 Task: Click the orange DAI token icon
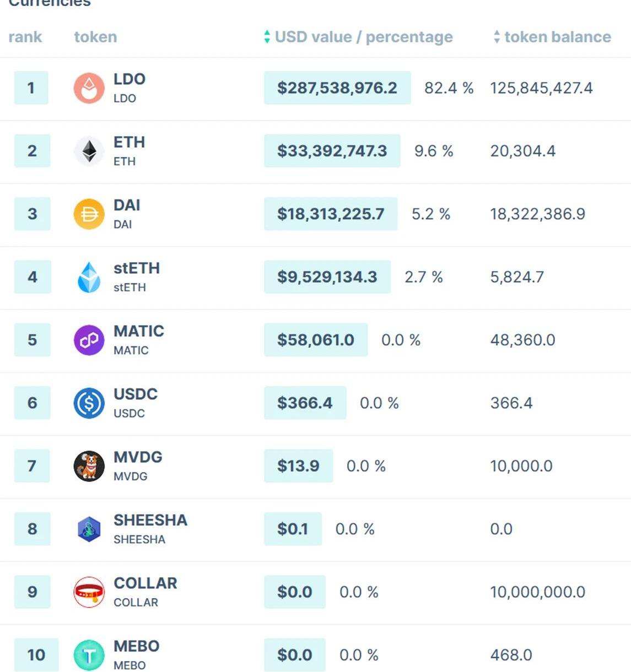coord(89,214)
